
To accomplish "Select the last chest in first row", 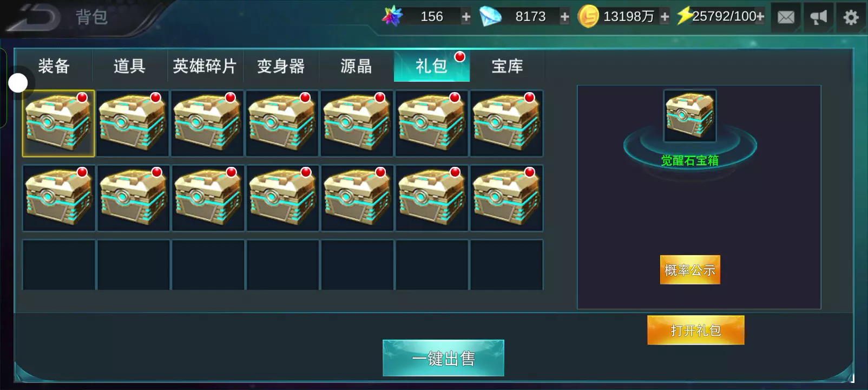I will click(x=507, y=123).
